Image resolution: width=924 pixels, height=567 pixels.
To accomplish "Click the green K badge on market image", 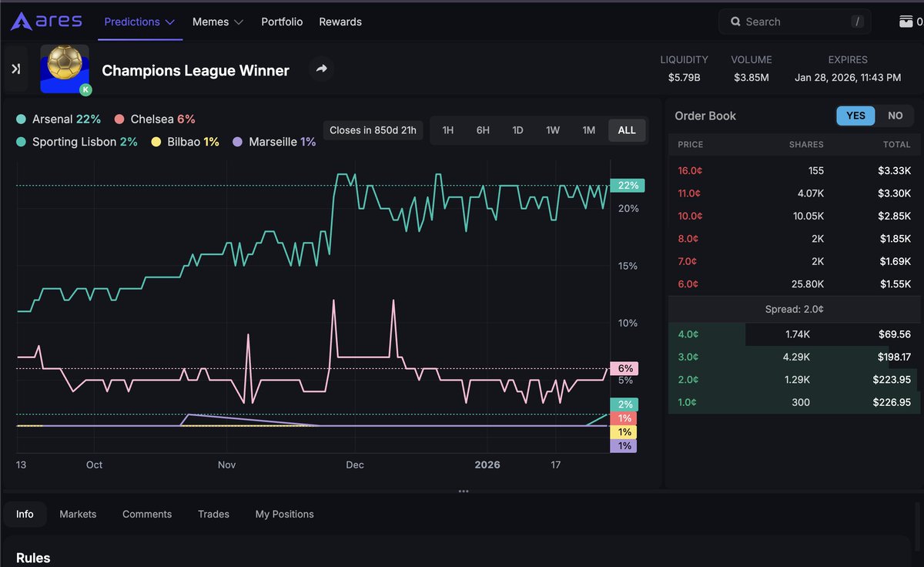I will (85, 89).
